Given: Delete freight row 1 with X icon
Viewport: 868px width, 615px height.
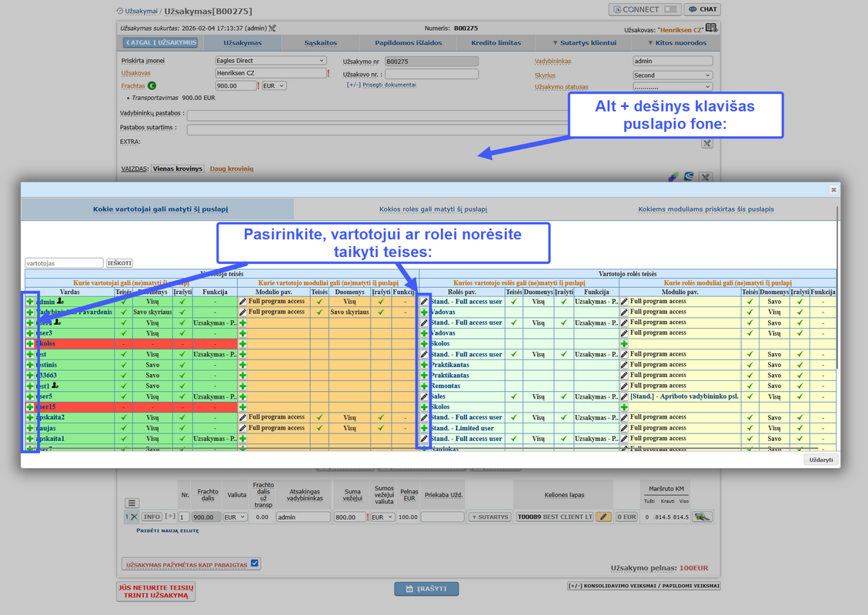Looking at the screenshot, I should [x=134, y=516].
